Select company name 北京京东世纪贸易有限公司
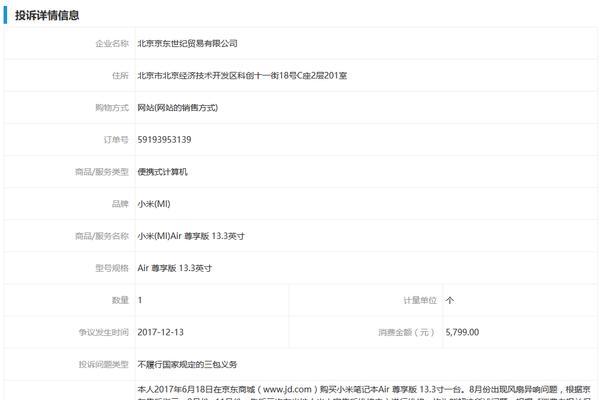 (x=187, y=43)
